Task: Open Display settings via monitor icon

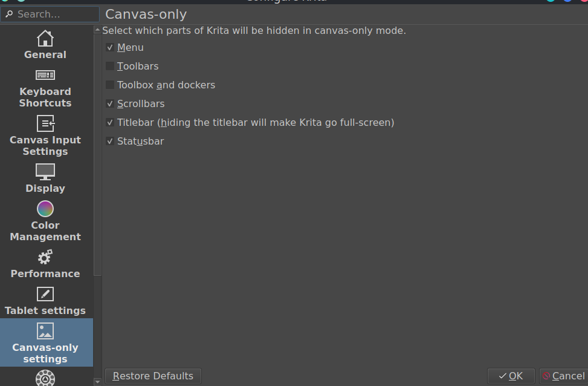Action: pyautogui.click(x=45, y=172)
